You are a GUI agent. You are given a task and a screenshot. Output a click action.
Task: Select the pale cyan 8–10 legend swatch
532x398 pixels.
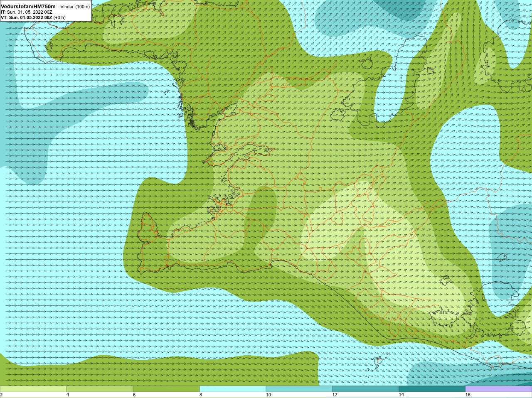(x=233, y=389)
